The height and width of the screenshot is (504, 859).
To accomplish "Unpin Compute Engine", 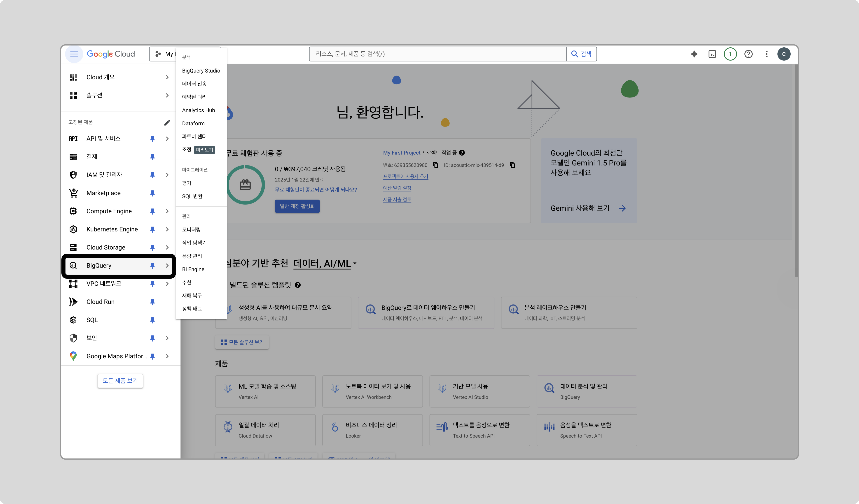I will pos(152,211).
